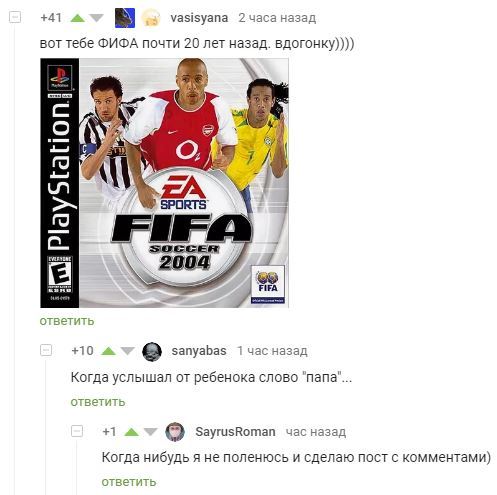The image size is (497, 495).
Task: Open vasisyana's dark avatar picture
Action: point(125,18)
